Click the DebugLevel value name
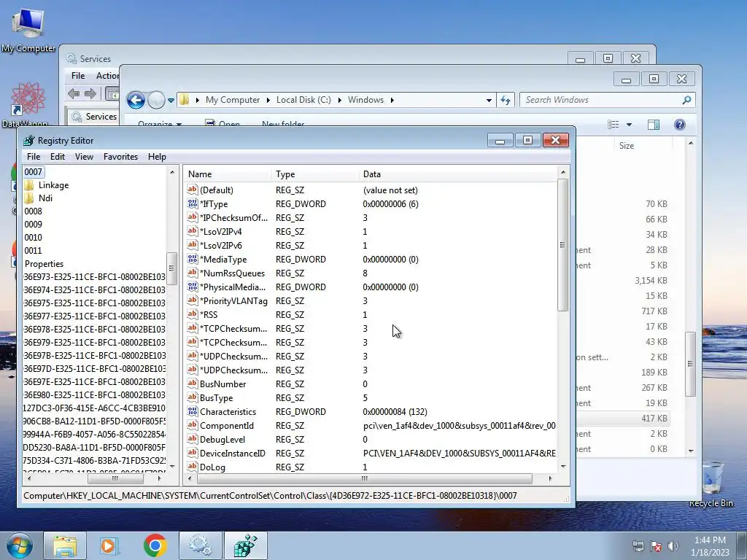Viewport: 747px width, 560px height. [x=222, y=440]
